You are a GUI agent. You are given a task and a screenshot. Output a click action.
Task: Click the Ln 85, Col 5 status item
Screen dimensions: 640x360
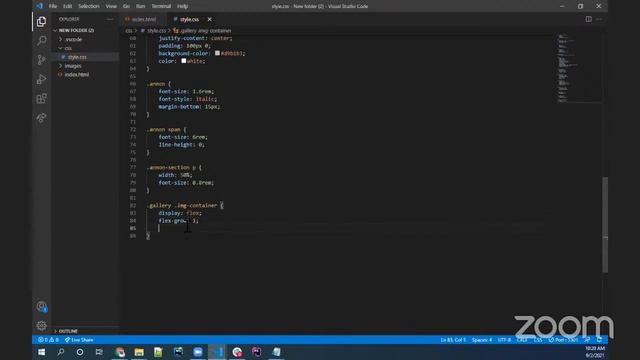[453, 340]
